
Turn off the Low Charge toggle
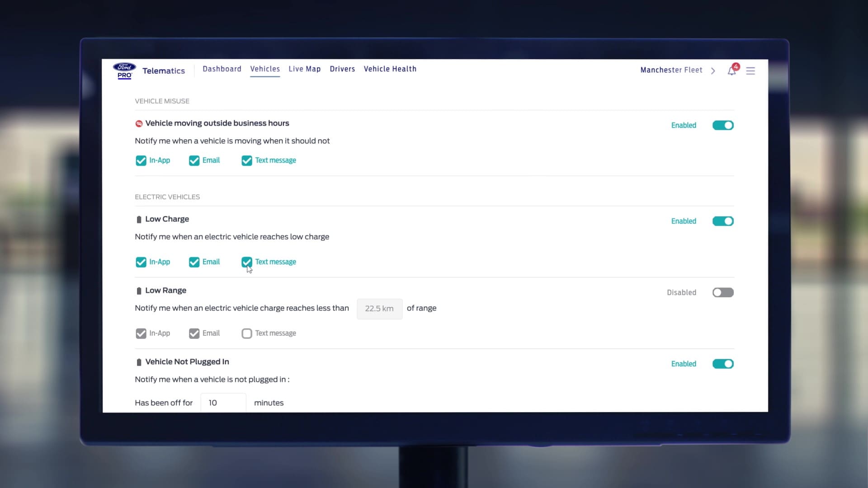pyautogui.click(x=723, y=221)
